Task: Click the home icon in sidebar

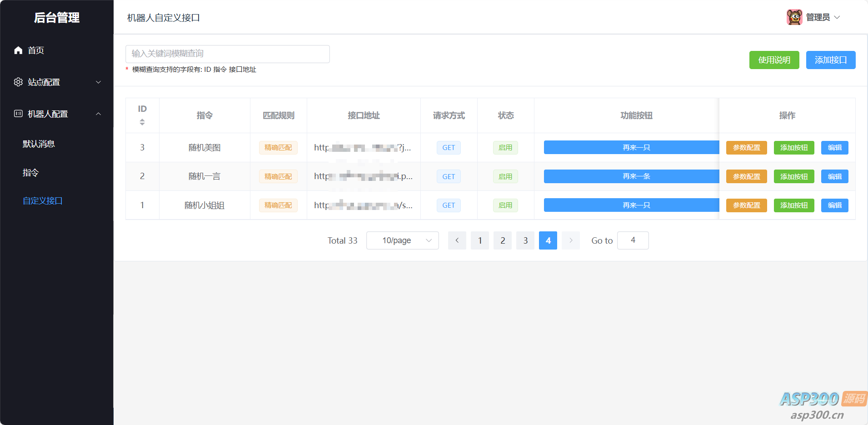Action: [x=18, y=50]
